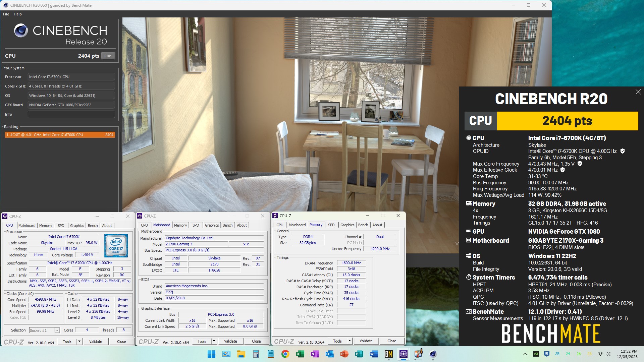Open SPD tab in left CPU-Z window

[x=61, y=226]
